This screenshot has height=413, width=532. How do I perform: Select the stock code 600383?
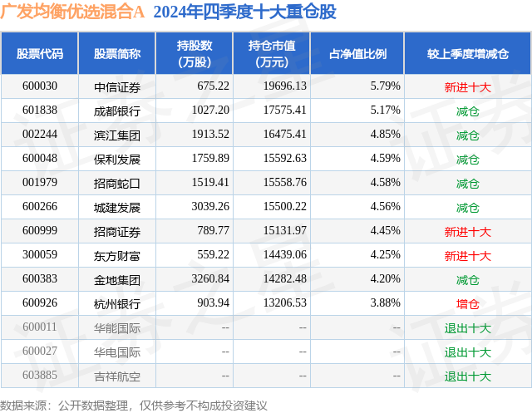click(x=40, y=278)
